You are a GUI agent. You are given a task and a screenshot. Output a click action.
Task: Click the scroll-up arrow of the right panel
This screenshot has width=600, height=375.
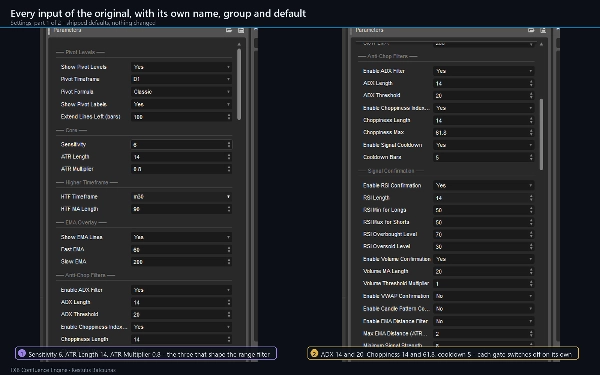[x=541, y=44]
